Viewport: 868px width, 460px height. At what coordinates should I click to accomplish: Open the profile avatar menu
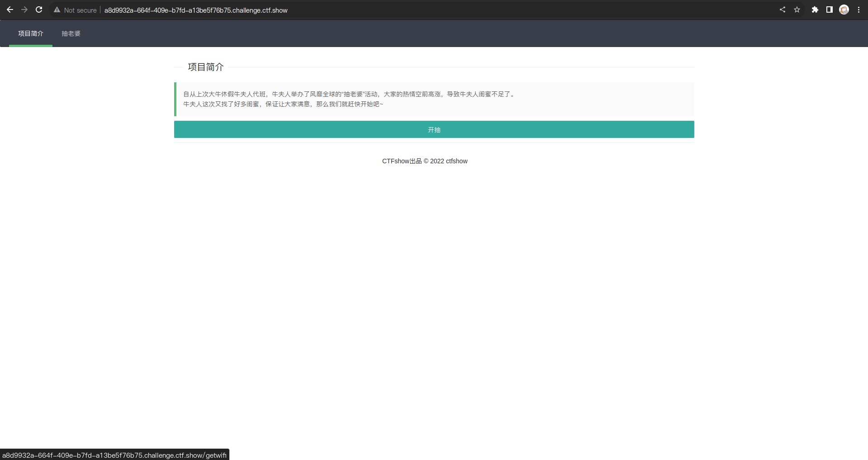pos(844,9)
